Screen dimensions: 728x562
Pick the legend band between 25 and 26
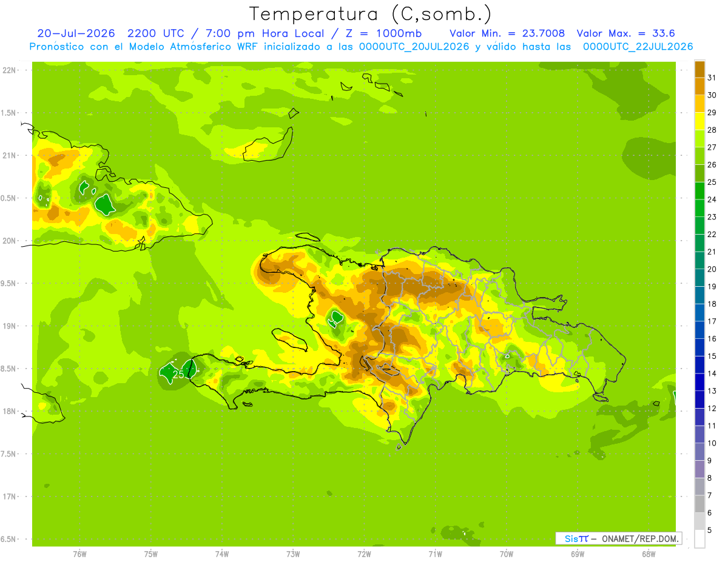(699, 173)
